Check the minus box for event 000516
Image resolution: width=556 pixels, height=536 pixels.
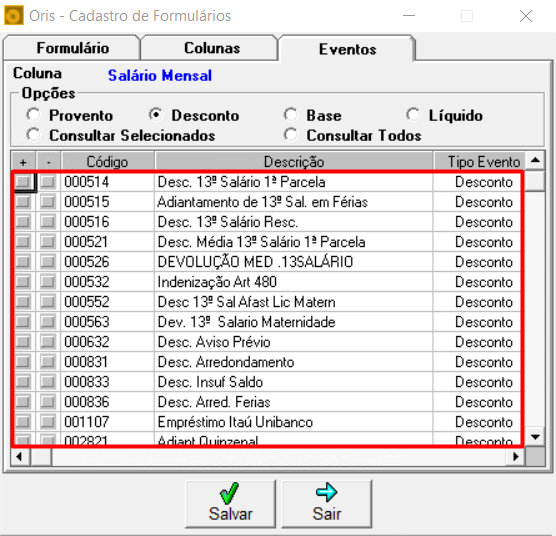point(48,222)
